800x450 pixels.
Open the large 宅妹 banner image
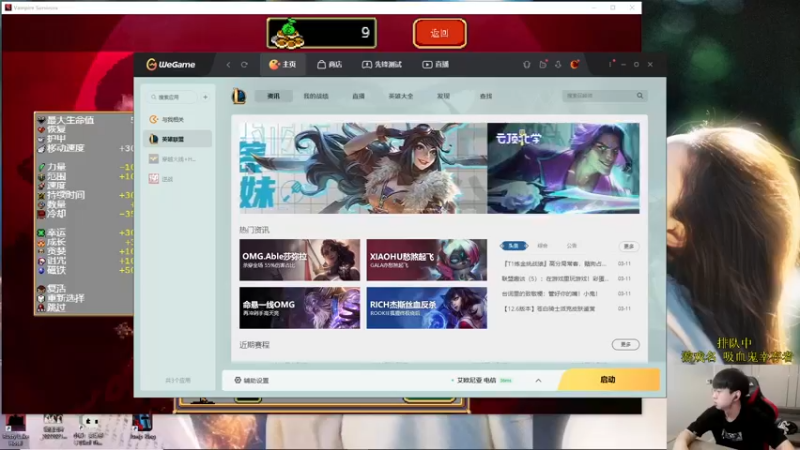(363, 168)
